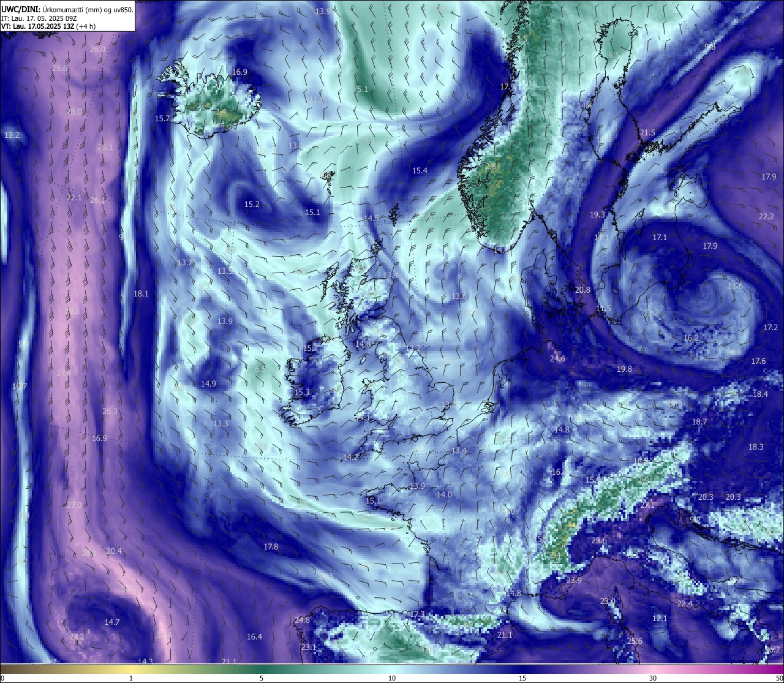
Task: Click the 10 tick on color scale
Action: click(x=392, y=678)
